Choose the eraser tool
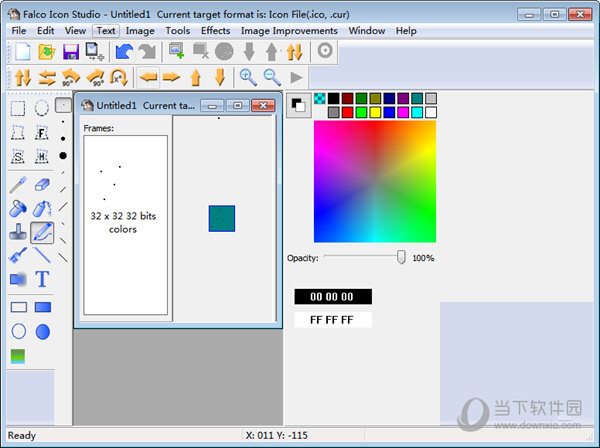 coord(42,185)
